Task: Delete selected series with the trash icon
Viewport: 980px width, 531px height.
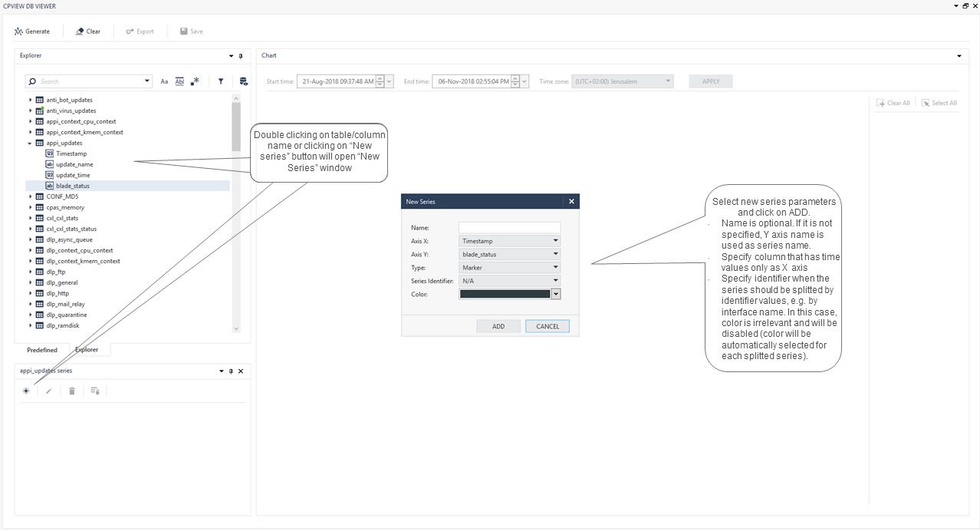Action: (71, 391)
